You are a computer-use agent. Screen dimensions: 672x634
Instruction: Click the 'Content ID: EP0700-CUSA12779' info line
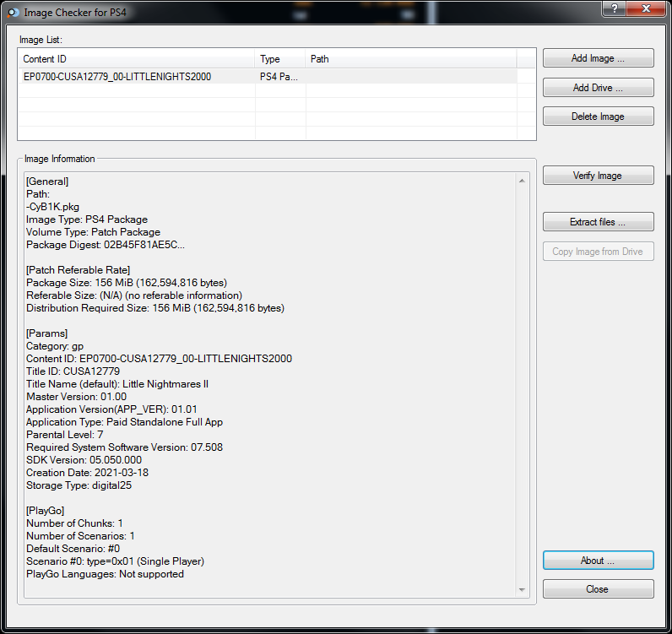(159, 359)
